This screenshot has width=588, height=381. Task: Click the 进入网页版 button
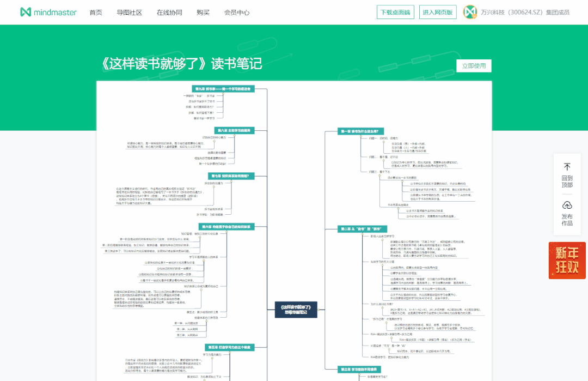click(438, 12)
